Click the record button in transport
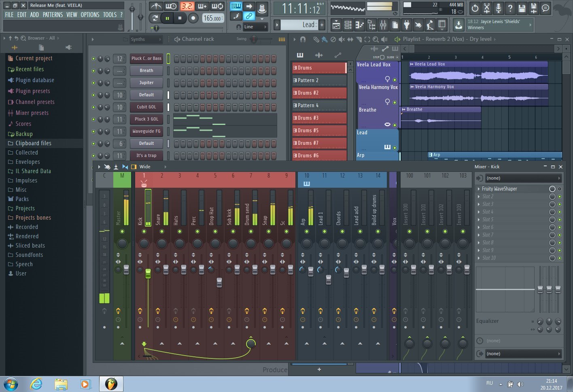This screenshot has height=392, width=573. click(x=193, y=18)
